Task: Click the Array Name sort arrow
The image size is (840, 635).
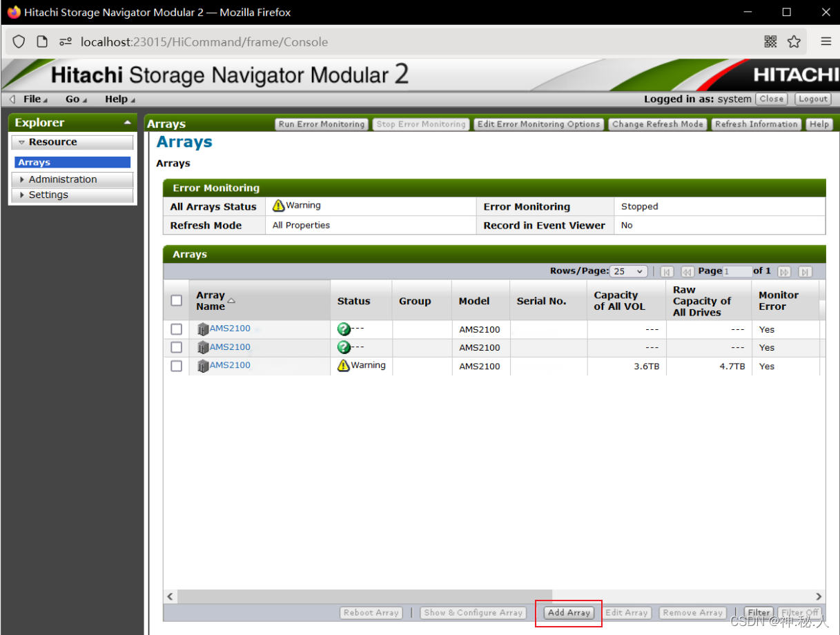Action: click(x=231, y=301)
